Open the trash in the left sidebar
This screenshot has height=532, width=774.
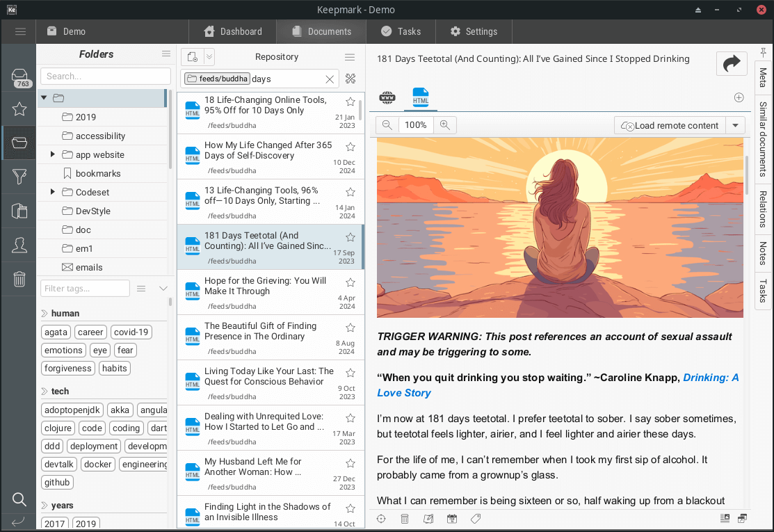tap(19, 280)
